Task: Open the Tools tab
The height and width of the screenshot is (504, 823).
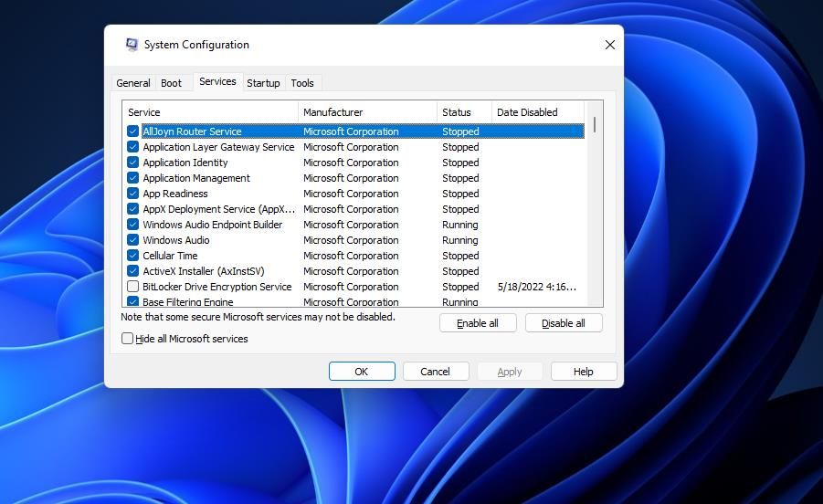Action: [x=302, y=83]
